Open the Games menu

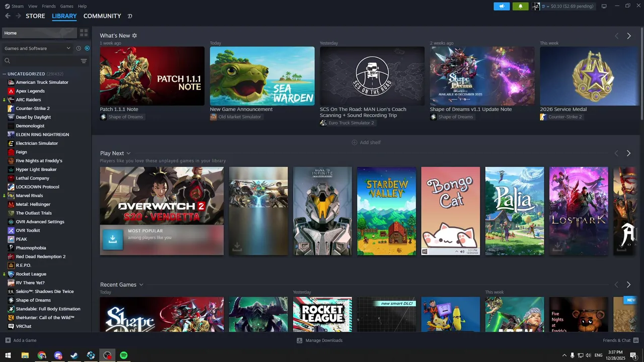click(x=66, y=6)
